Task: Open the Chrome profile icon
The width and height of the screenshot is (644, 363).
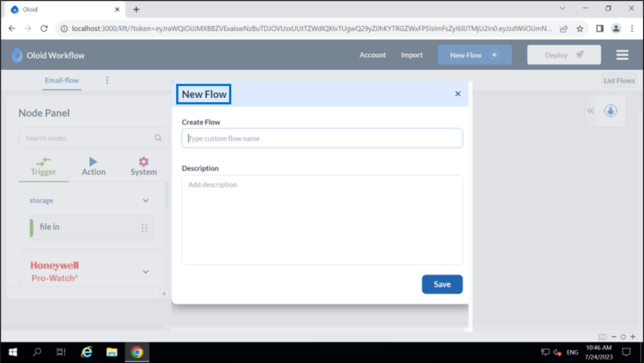Action: coord(616,28)
